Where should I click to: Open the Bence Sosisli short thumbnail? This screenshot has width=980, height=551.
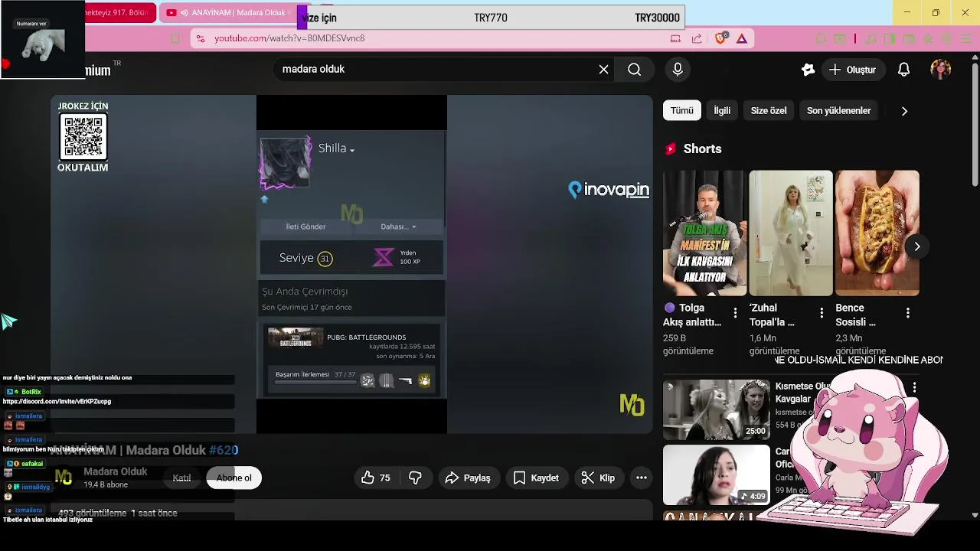[877, 233]
